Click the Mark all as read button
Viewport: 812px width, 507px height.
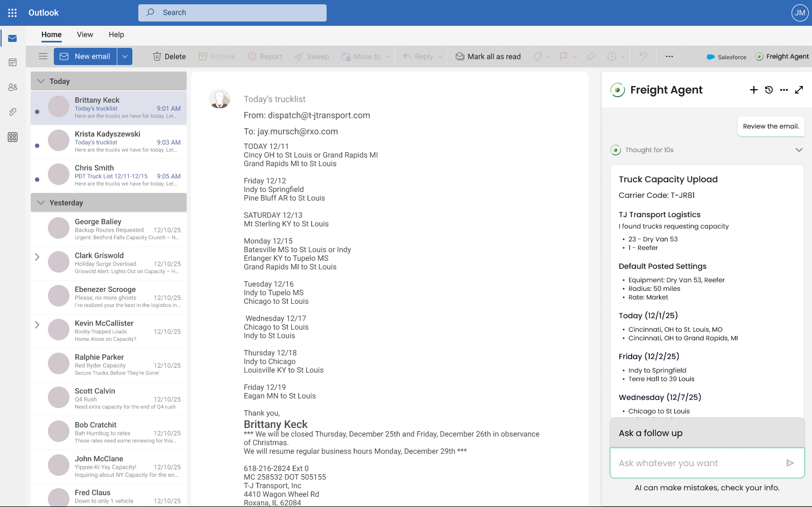488,56
